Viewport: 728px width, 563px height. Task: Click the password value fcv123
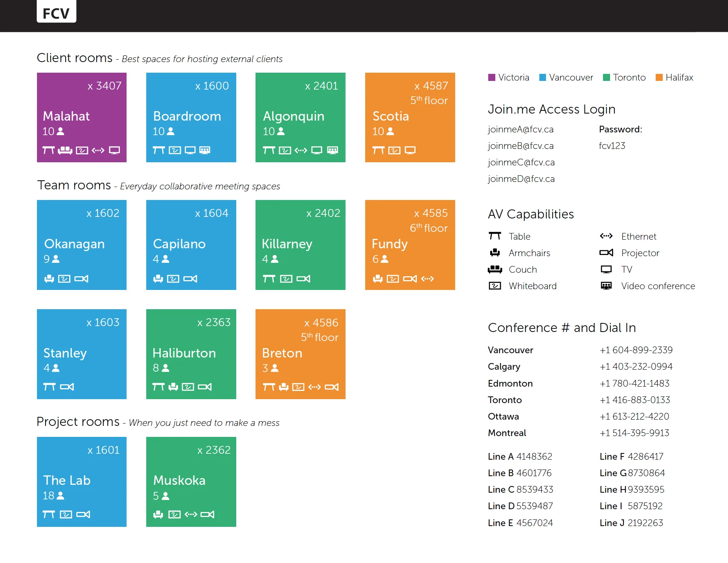pyautogui.click(x=612, y=146)
